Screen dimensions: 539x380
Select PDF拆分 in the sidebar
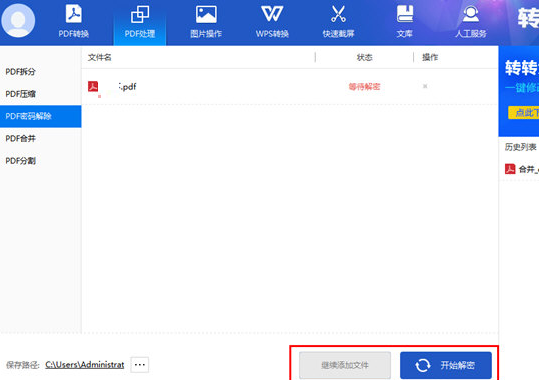[41, 72]
